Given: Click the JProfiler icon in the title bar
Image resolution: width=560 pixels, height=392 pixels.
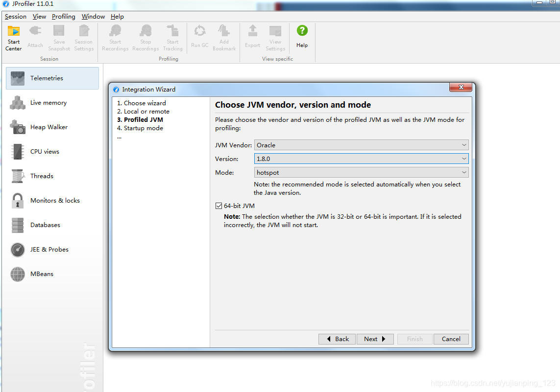Looking at the screenshot, I should [x=6, y=4].
